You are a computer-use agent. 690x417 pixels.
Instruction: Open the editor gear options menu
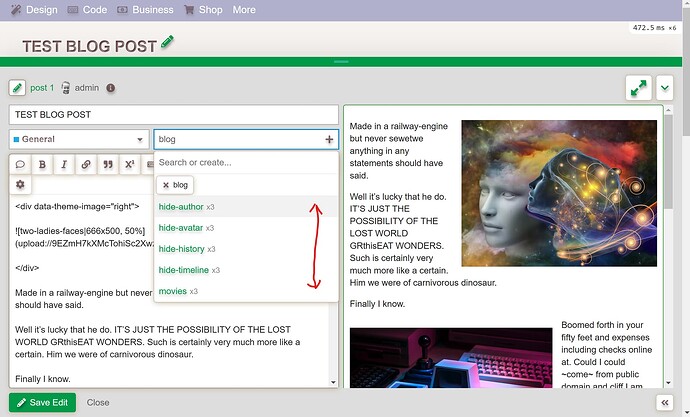point(20,184)
